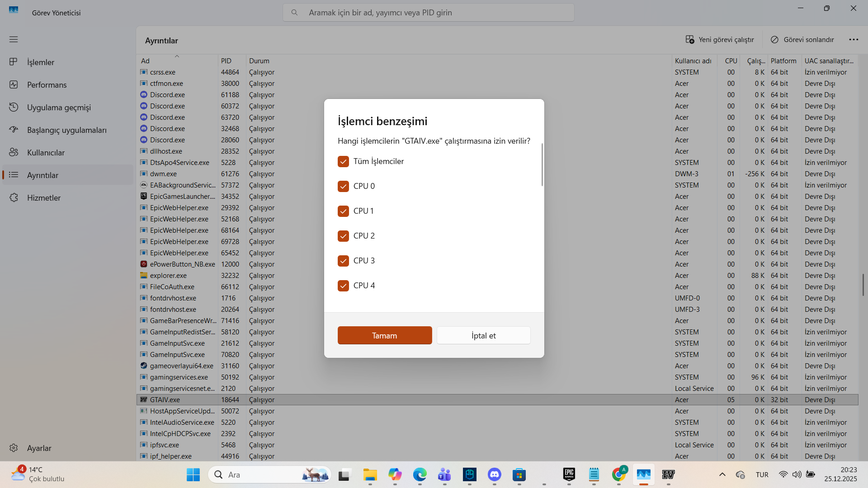Open Epic Games Launcher from taskbar
The image size is (868, 488).
569,474
